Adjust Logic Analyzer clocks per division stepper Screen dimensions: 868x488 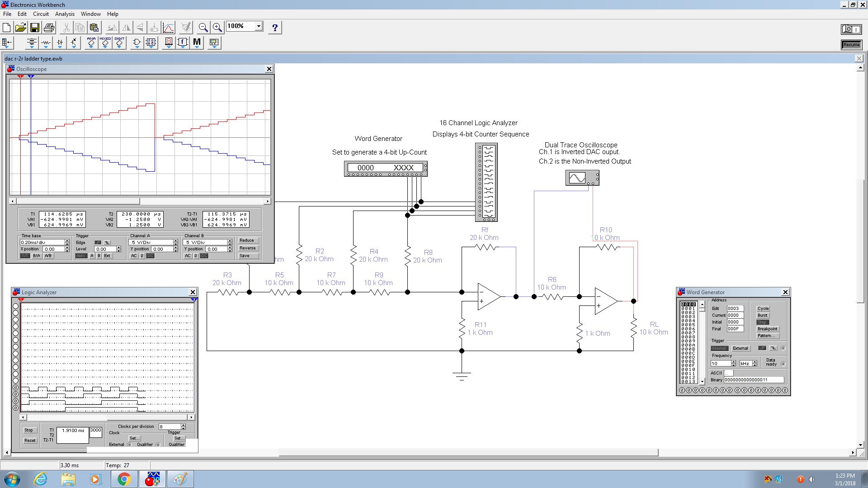(x=183, y=427)
